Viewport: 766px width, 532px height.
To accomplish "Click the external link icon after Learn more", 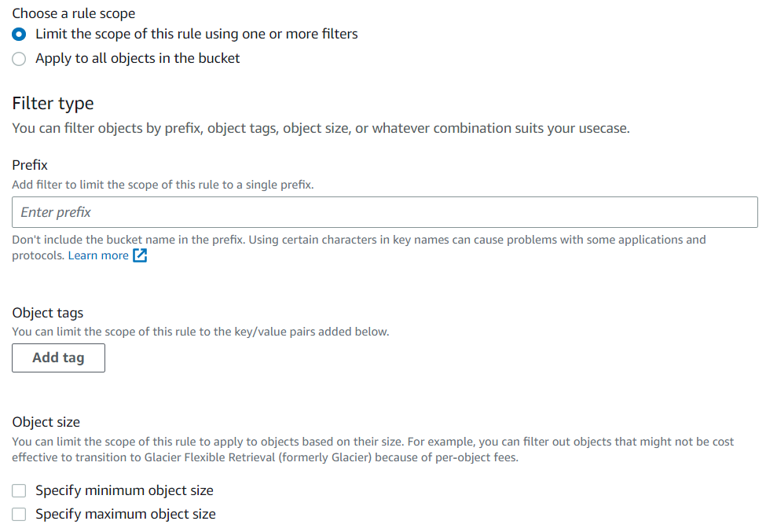I will click(x=140, y=255).
